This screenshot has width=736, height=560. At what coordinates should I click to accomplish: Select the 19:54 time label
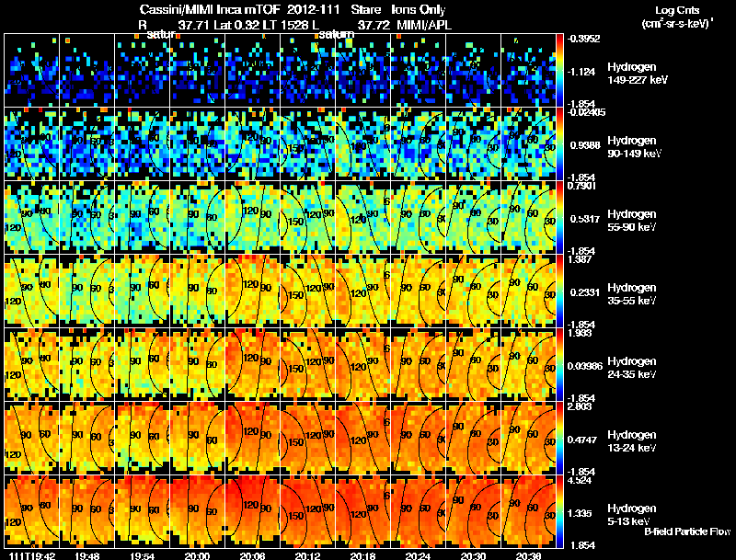click(143, 555)
